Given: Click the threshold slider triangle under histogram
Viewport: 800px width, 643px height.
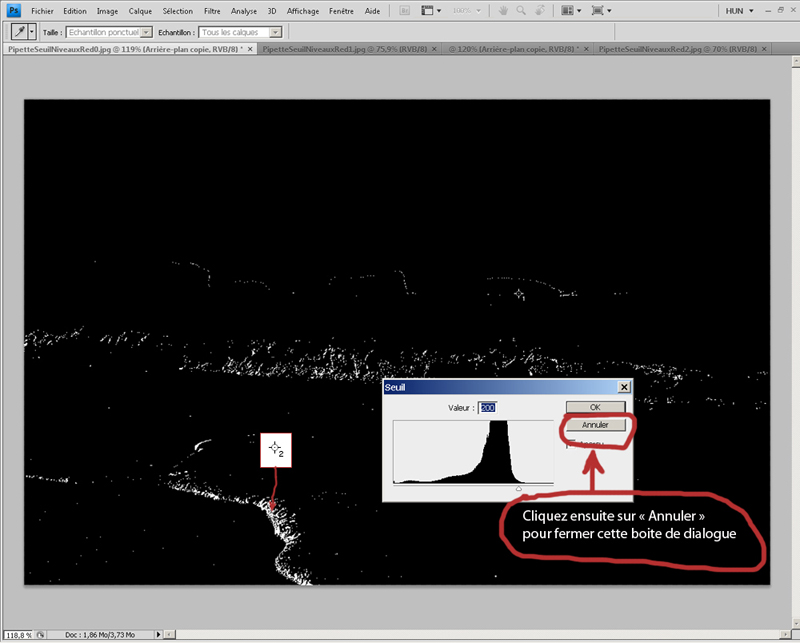Looking at the screenshot, I should point(518,488).
